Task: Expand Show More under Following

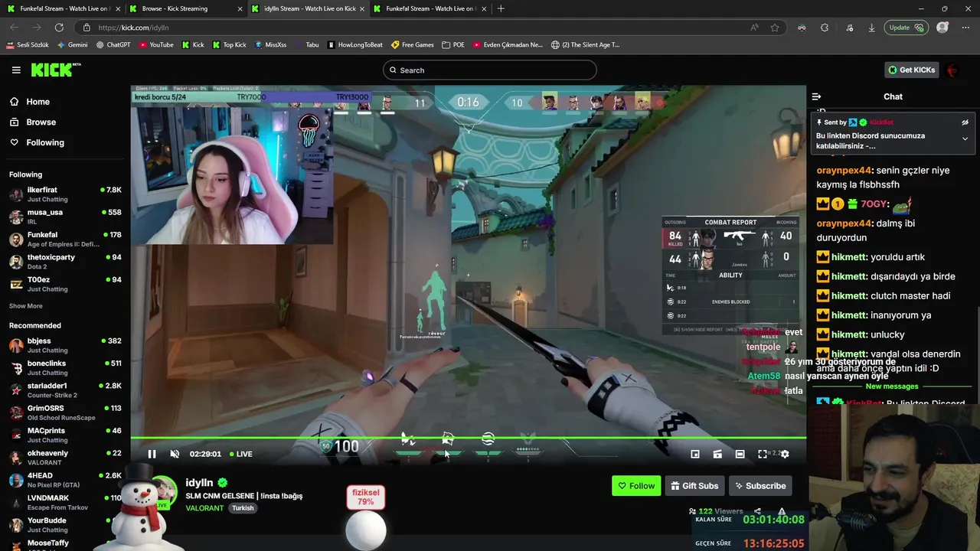Action: click(x=26, y=306)
